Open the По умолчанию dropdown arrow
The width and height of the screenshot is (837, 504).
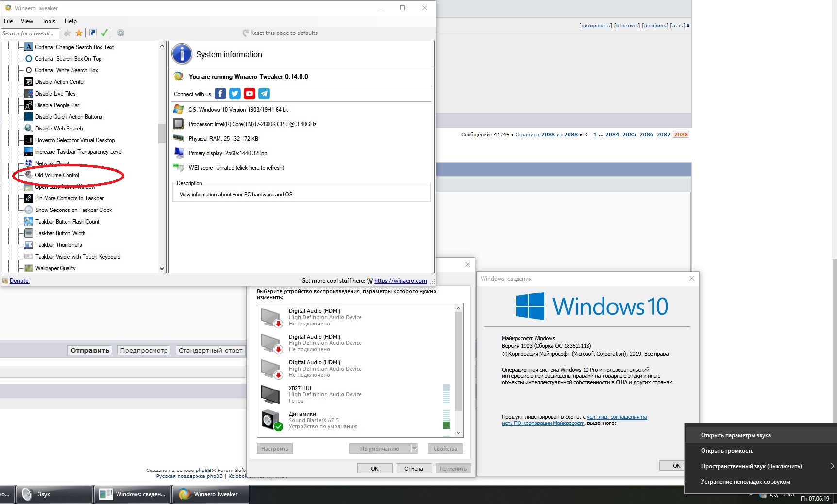point(414,449)
